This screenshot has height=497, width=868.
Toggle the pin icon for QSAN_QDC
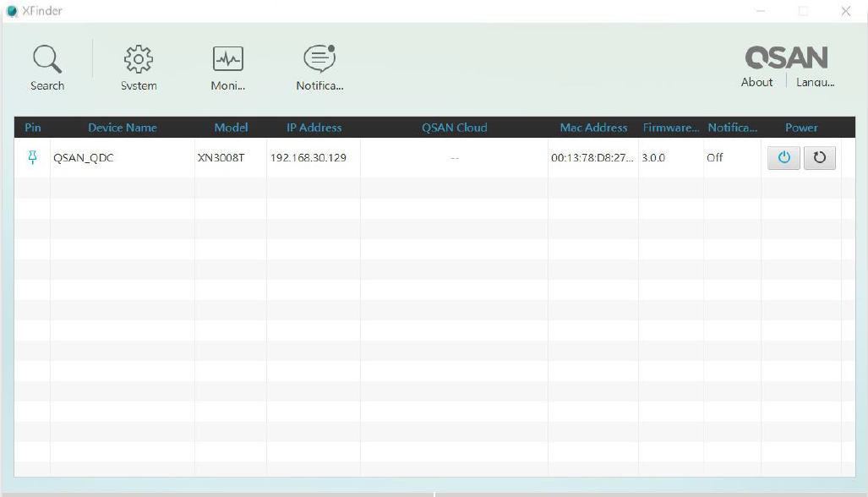(33, 157)
